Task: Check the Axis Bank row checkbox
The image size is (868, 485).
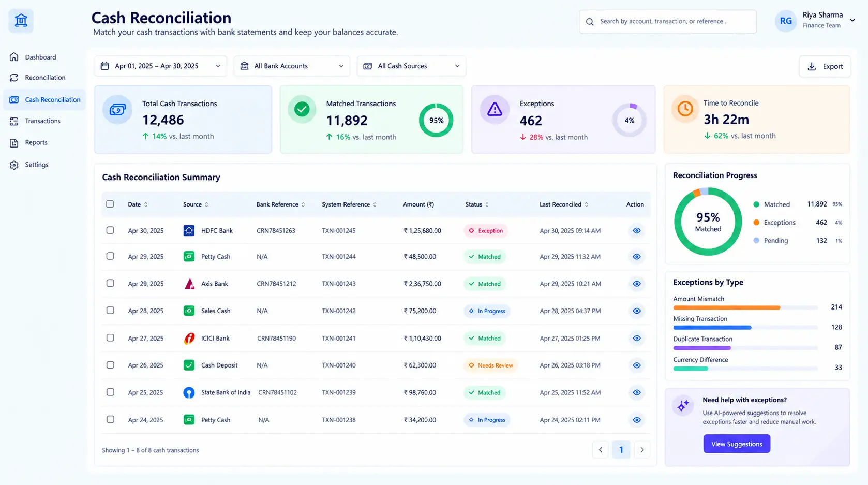Action: (x=110, y=283)
